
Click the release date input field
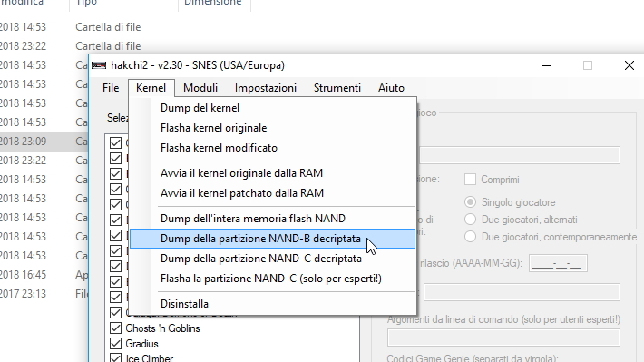click(x=558, y=263)
